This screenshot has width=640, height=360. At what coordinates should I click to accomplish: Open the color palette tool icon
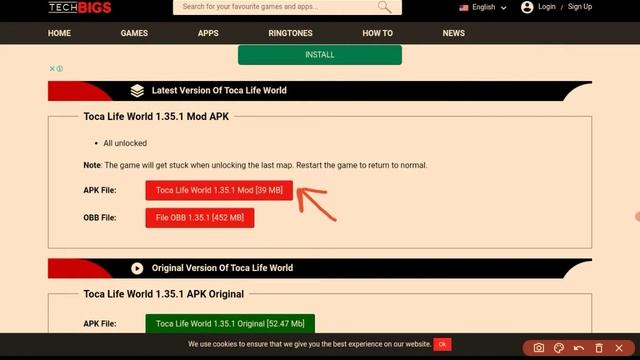pos(559,348)
